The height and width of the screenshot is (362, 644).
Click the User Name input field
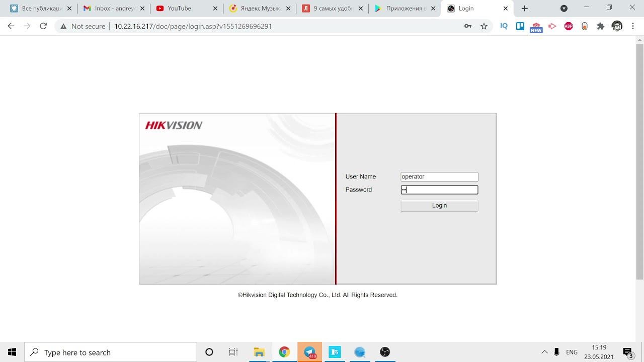[439, 176]
